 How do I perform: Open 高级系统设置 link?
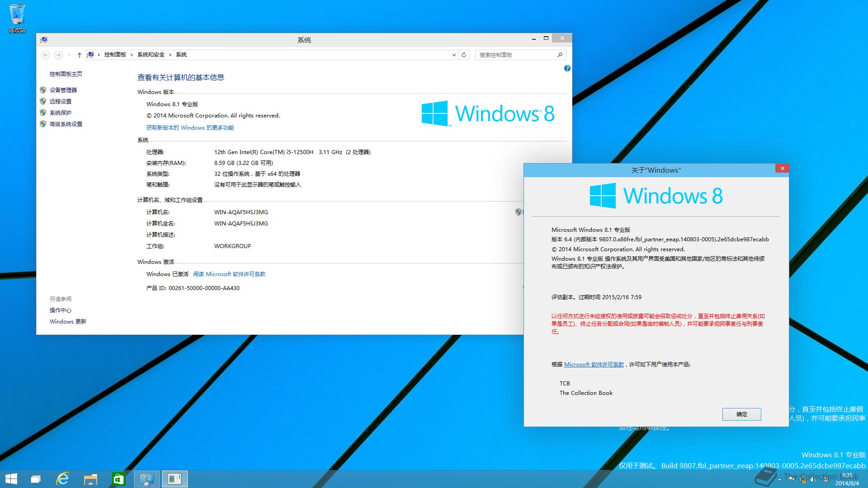pos(66,124)
